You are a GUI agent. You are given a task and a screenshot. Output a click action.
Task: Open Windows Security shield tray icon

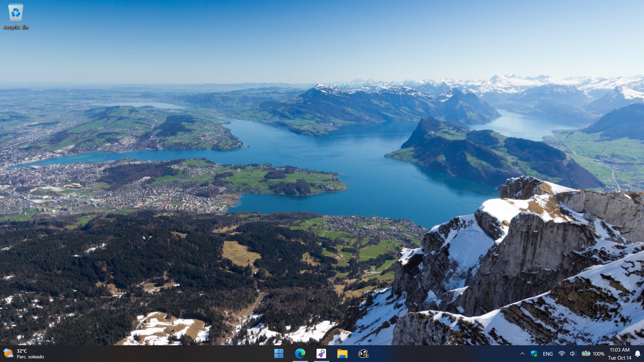534,354
